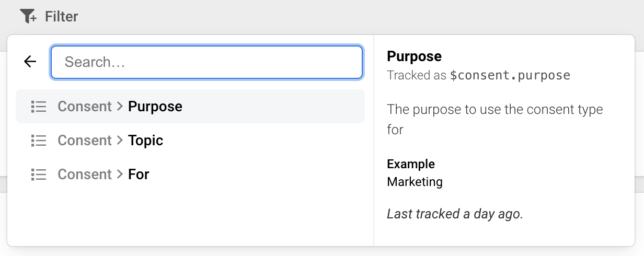Click the list icon beside Consent Topic

point(39,141)
